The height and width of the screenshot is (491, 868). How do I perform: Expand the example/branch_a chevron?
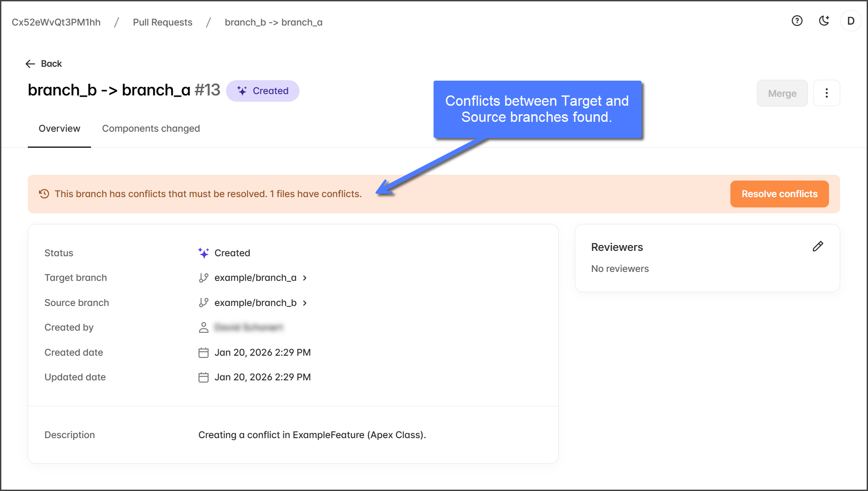pos(305,278)
